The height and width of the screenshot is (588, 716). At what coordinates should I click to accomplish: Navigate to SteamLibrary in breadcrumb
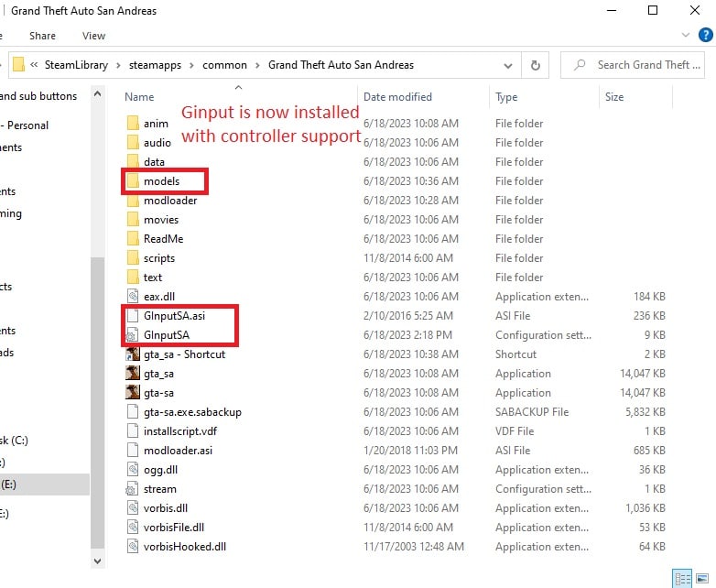pos(76,65)
